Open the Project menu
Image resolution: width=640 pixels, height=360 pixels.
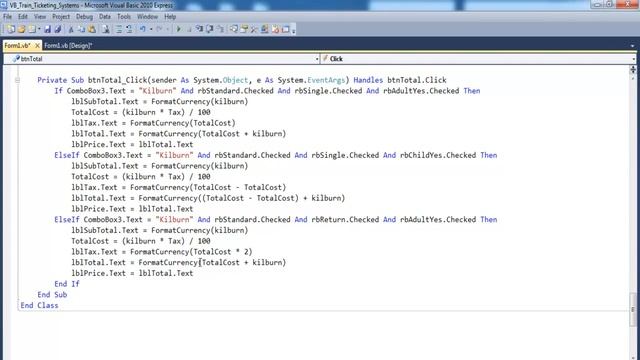pos(61,17)
